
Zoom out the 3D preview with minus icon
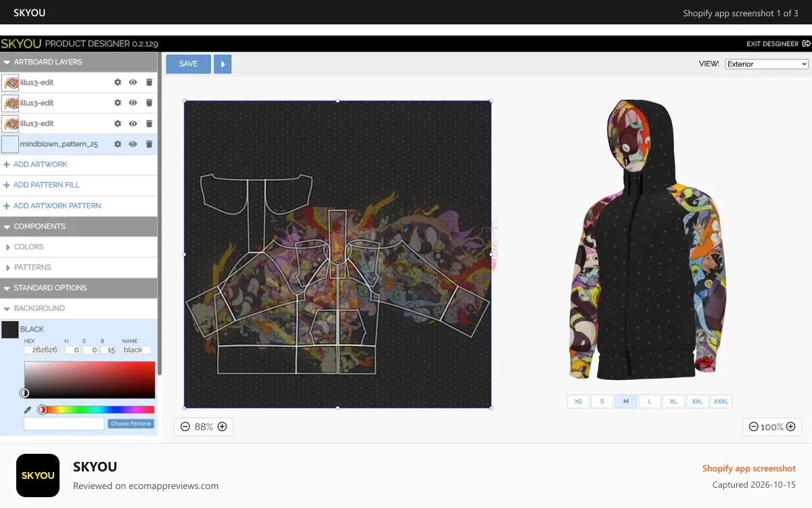pos(754,427)
